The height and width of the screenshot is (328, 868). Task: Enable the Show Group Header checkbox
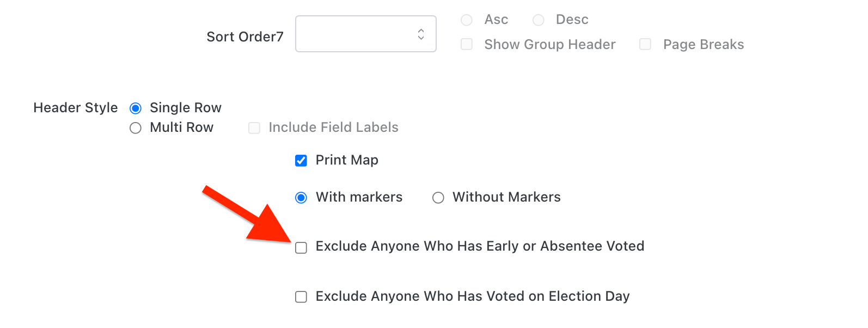point(467,44)
